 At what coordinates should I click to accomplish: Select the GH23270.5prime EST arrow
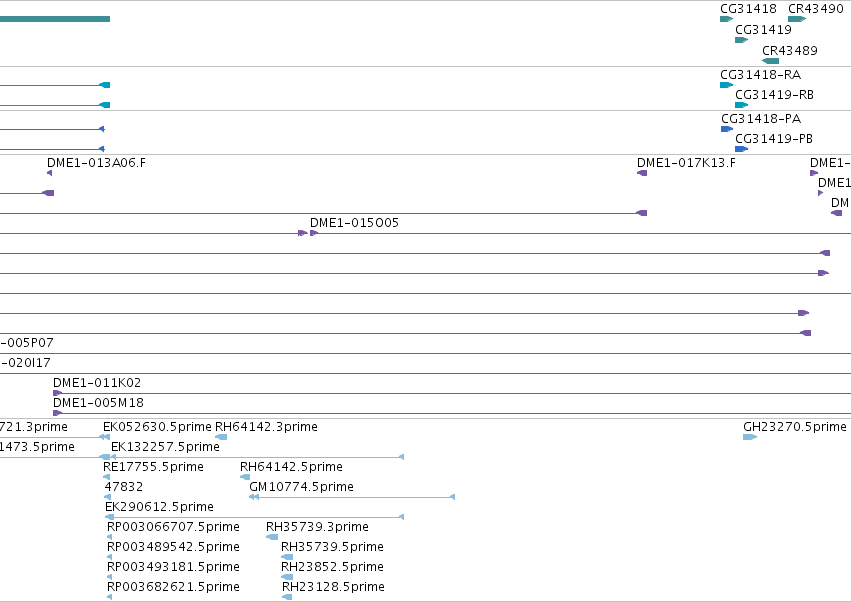pyautogui.click(x=750, y=437)
